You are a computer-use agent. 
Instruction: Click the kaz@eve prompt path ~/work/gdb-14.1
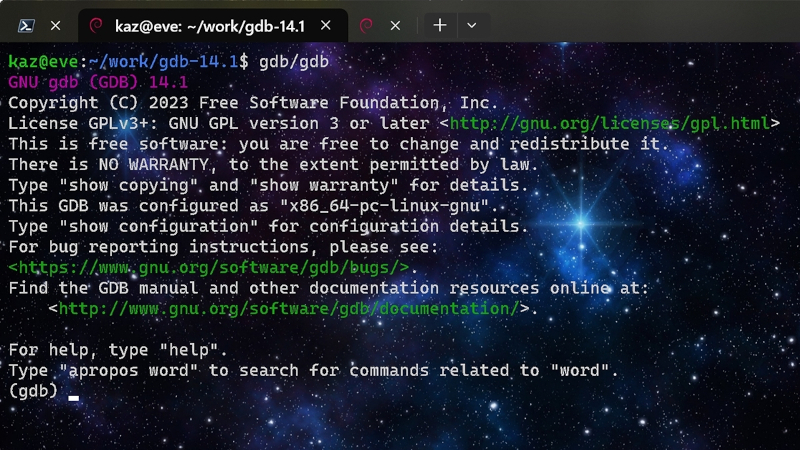(163, 62)
